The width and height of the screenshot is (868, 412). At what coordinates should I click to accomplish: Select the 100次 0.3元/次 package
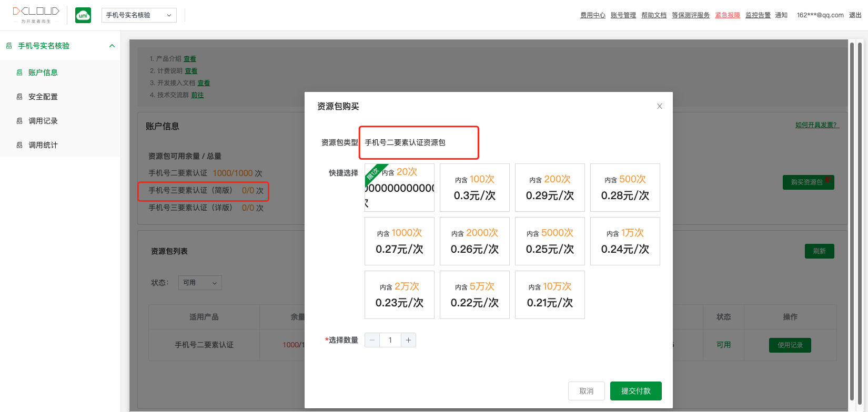tap(475, 188)
